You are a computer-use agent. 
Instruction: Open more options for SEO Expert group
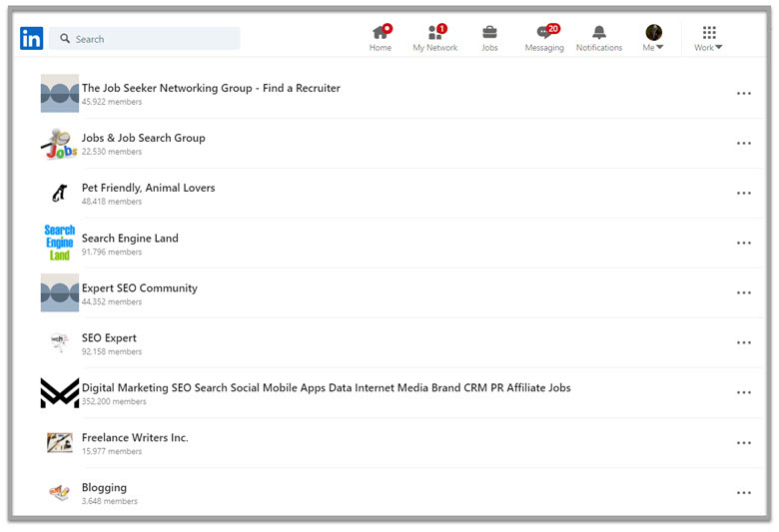point(743,343)
